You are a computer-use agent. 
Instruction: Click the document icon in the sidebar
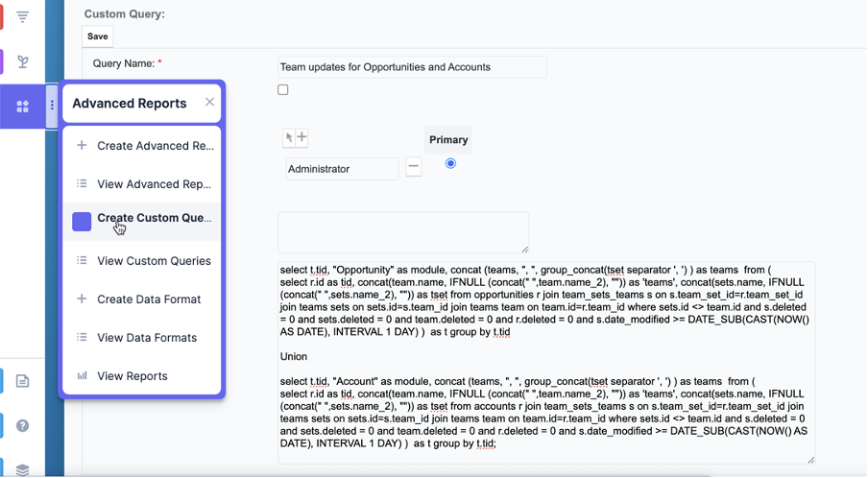[22, 381]
